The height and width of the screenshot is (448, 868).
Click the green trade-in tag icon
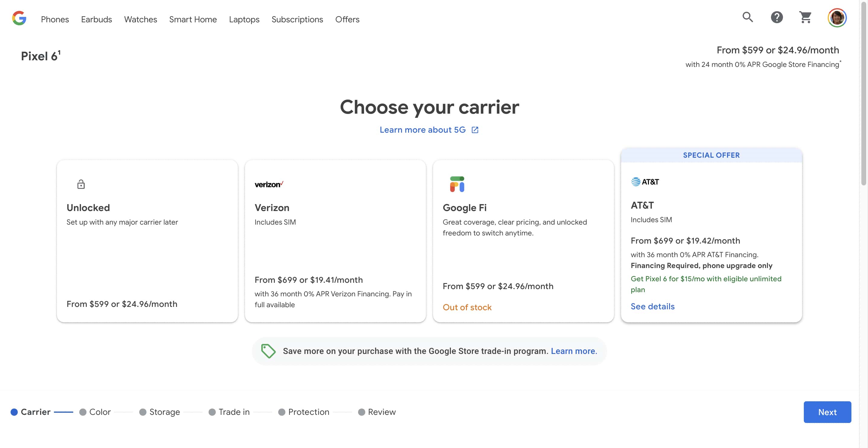(268, 351)
